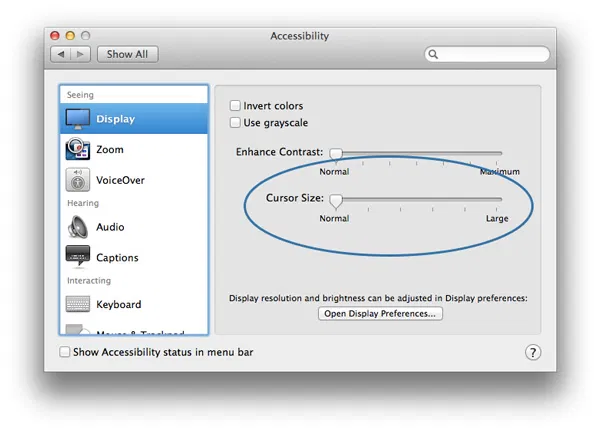This screenshot has width=600, height=432.
Task: Select the VoiceOver icon
Action: tap(78, 180)
